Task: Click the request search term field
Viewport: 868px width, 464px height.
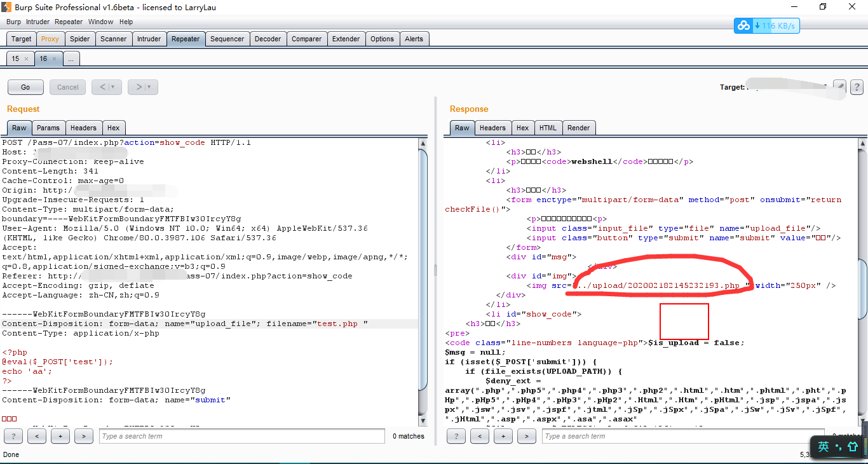Action: [x=241, y=436]
